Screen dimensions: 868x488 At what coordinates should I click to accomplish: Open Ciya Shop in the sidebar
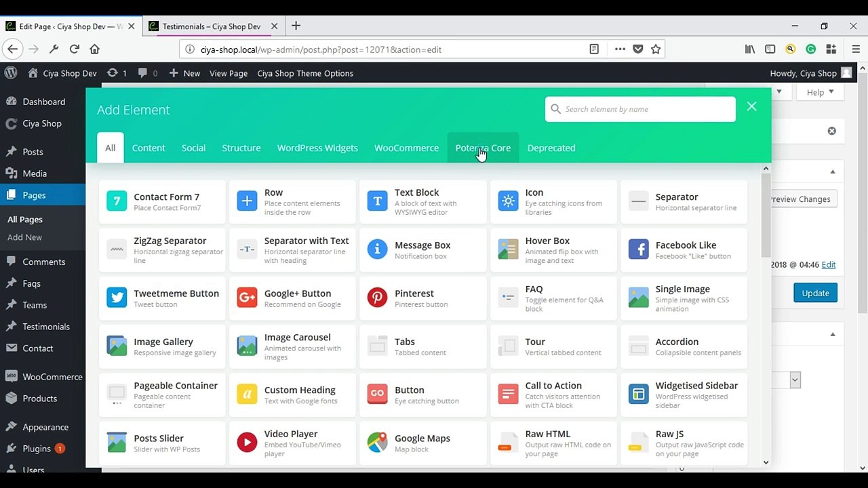(42, 123)
